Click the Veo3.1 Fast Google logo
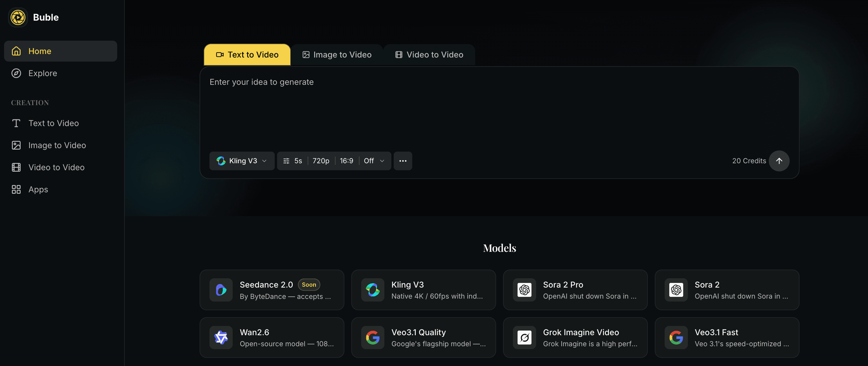This screenshot has height=366, width=868. pos(676,337)
